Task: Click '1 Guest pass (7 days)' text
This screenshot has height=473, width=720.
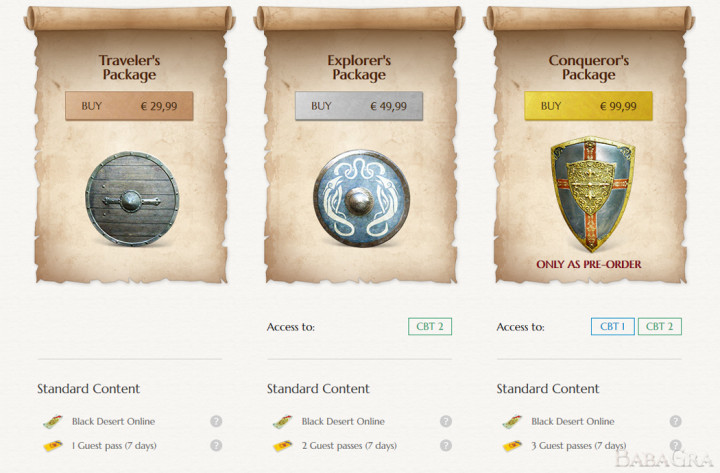Action: [114, 445]
